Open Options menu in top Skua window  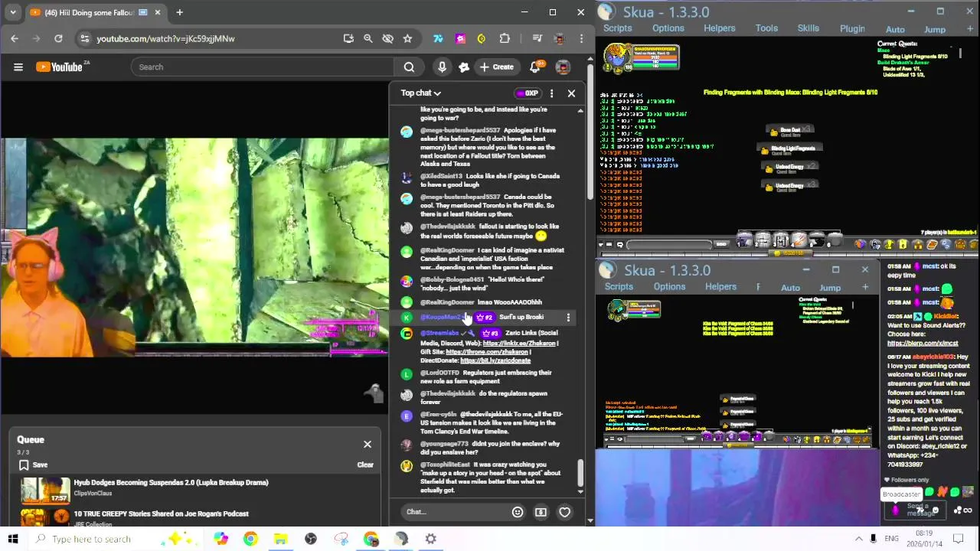coord(668,28)
